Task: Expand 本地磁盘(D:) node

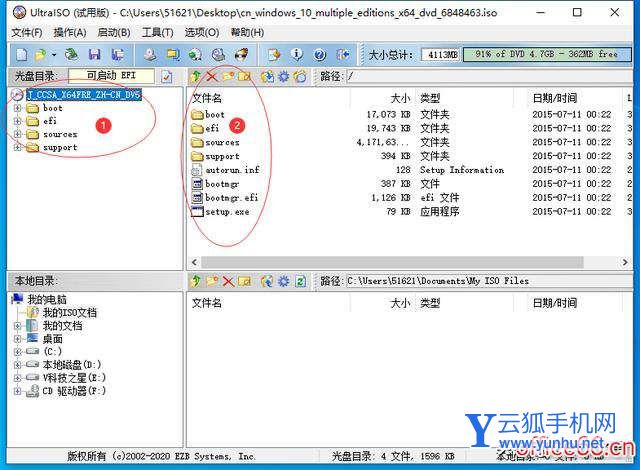Action: pos(18,365)
